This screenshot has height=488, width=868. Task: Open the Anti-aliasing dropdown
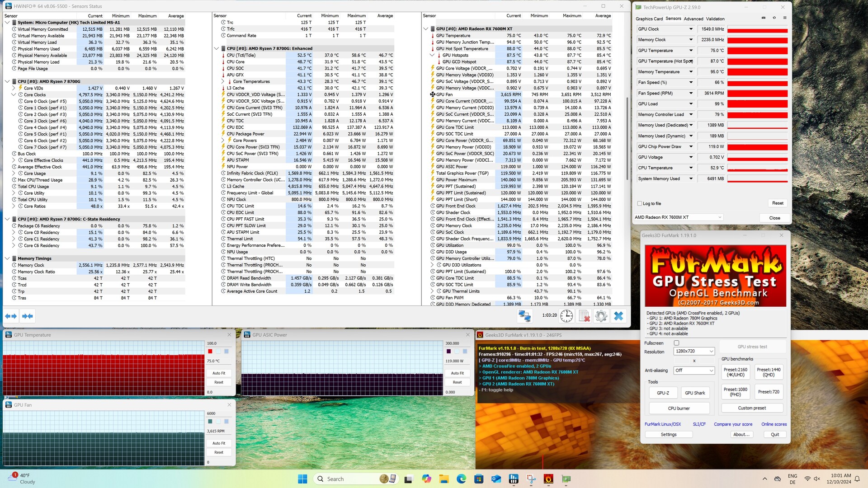[693, 370]
